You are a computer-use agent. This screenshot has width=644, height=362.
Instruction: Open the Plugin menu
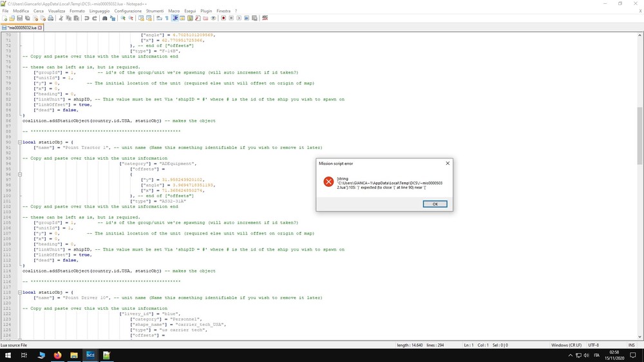tap(206, 11)
